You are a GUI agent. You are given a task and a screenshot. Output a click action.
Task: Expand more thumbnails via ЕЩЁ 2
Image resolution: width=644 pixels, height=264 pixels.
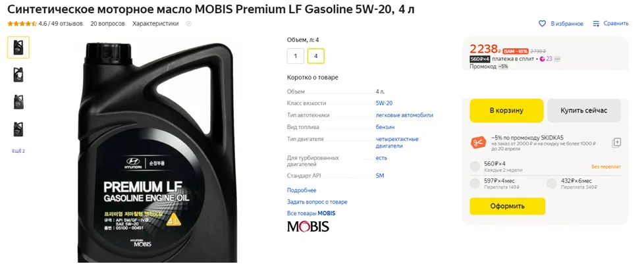pos(18,151)
